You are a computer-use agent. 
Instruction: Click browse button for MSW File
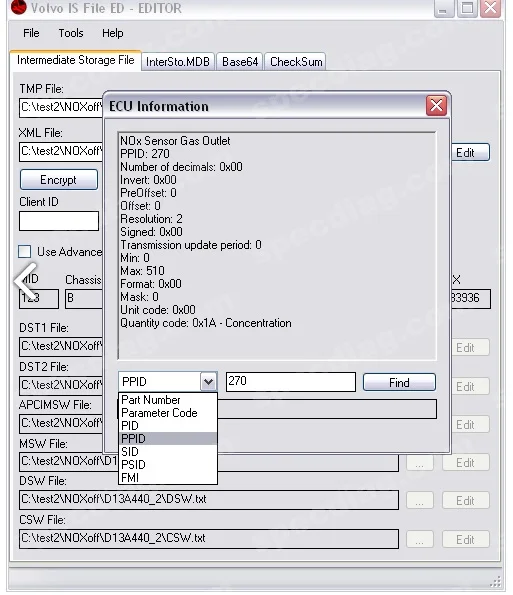[420, 463]
